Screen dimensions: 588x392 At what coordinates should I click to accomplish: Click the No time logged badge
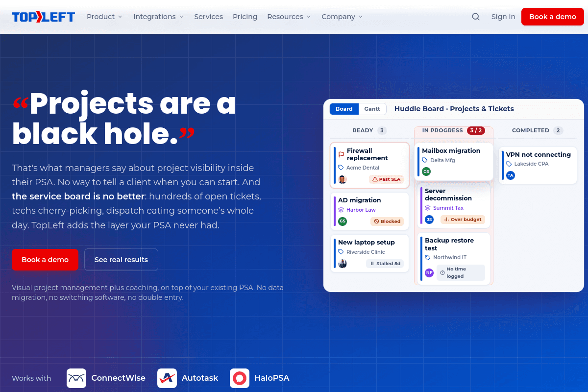(461, 272)
